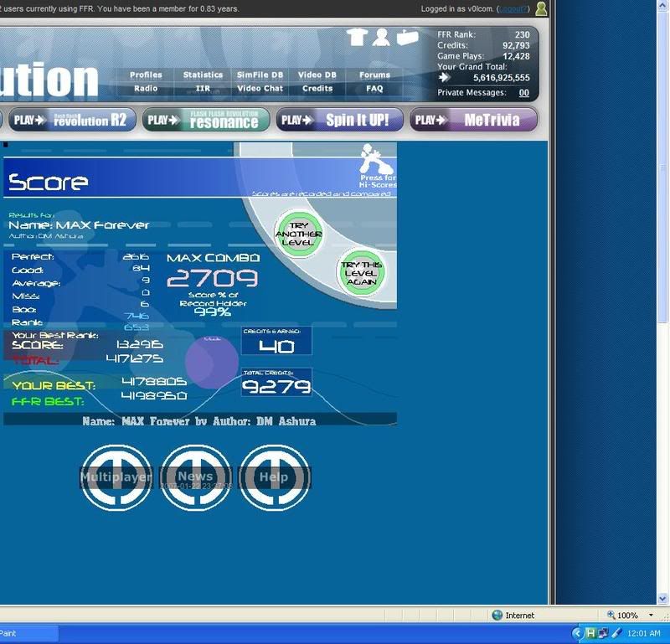Click Try Another Level button
Screen dimensions: 670x644
[299, 234]
